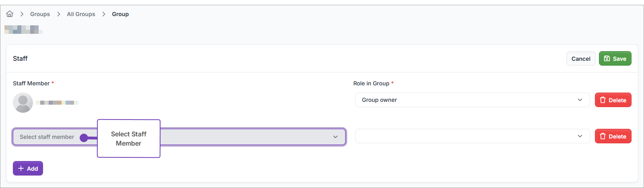The image size is (644, 188).
Task: Click the purple tooltip marker dot
Action: tap(84, 138)
